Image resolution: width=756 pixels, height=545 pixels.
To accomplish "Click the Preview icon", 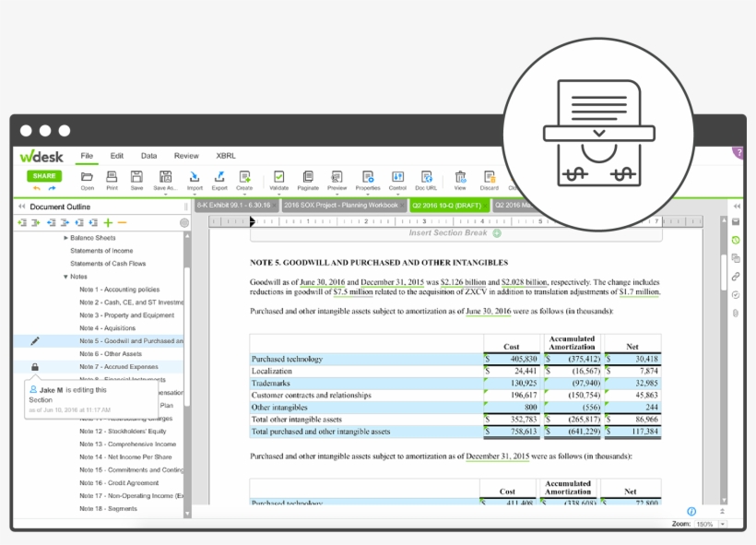I will click(x=337, y=176).
